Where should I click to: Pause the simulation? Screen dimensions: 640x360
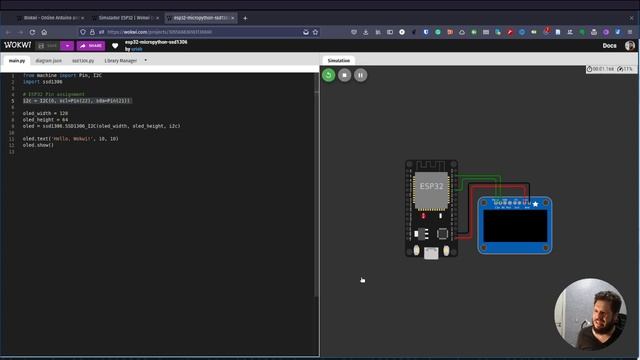point(360,75)
